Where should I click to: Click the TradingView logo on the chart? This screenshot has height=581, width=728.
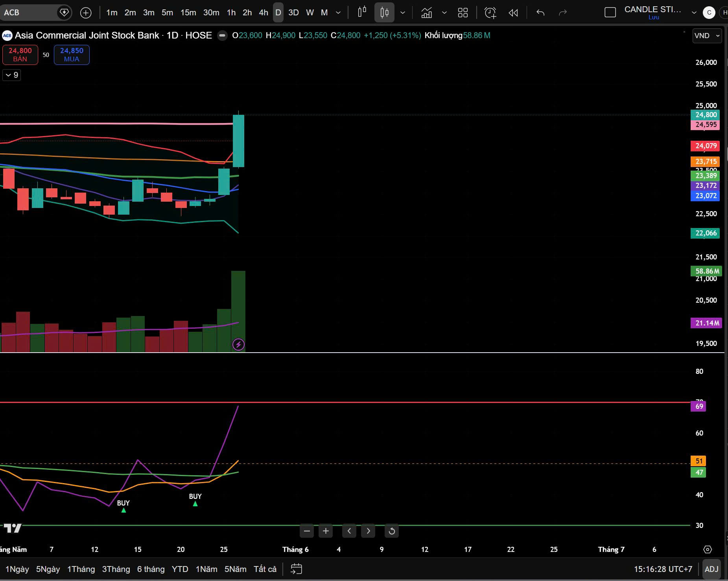pos(12,528)
